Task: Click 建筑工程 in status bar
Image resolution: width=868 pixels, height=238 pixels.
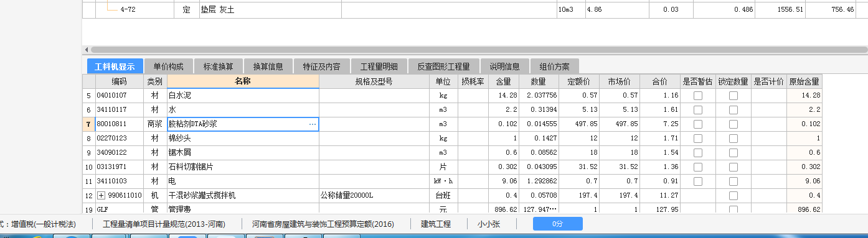Action: (436, 224)
